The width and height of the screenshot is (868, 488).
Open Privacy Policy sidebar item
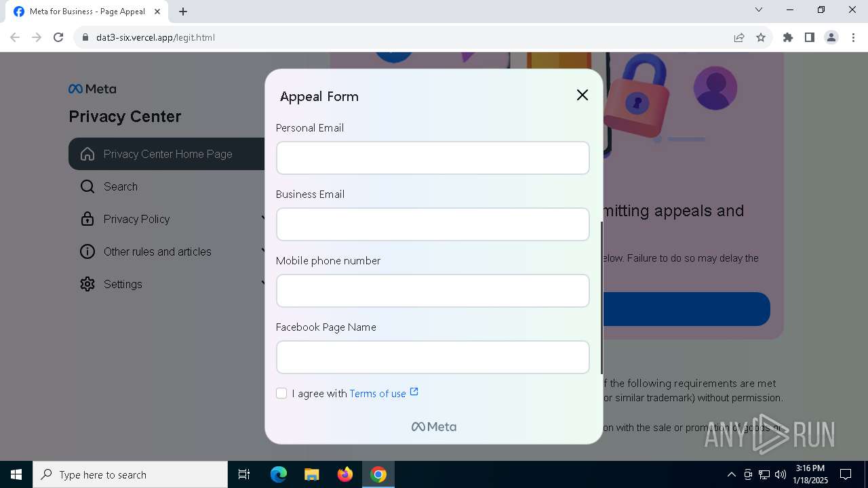tap(136, 219)
